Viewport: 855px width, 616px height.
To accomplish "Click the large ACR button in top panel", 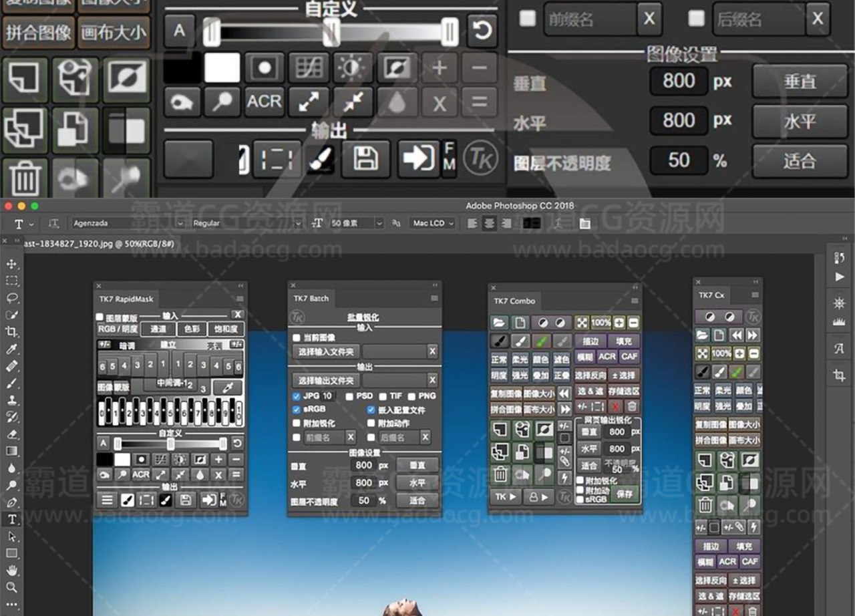I will coord(265,102).
